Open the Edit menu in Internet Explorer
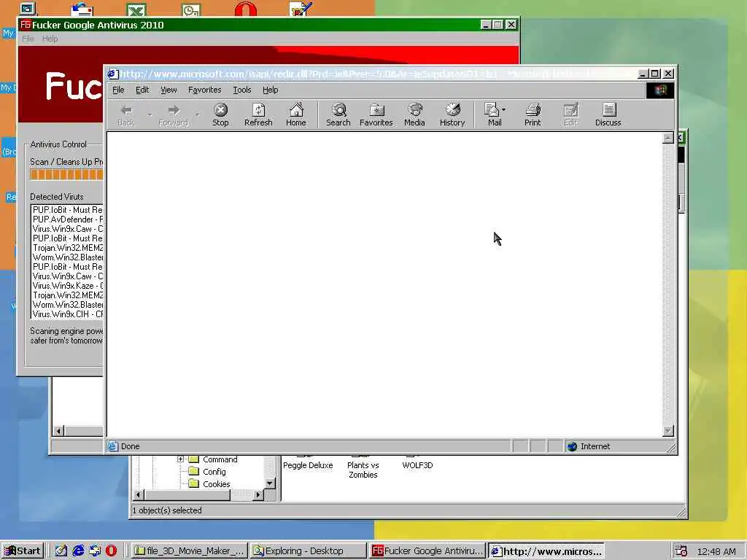 click(142, 90)
